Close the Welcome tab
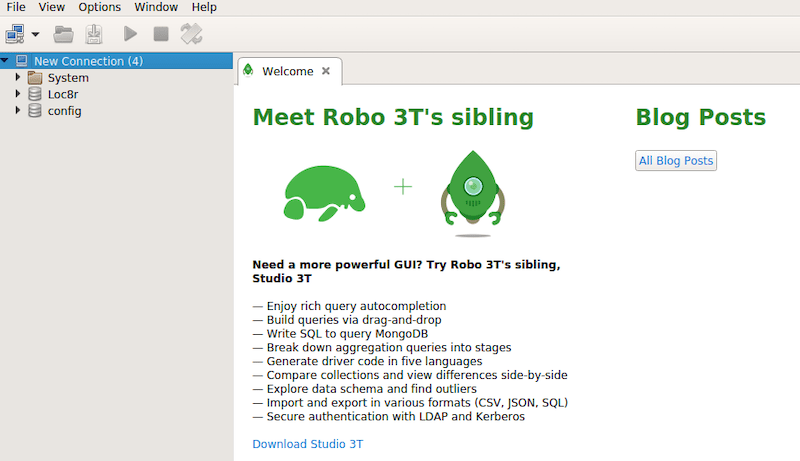This screenshot has height=461, width=800. [326, 71]
